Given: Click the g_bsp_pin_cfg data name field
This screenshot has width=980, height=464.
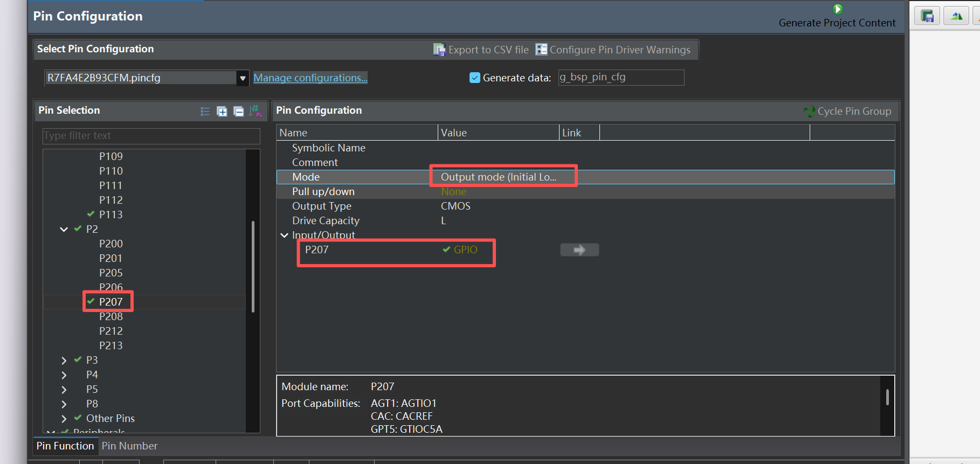Looking at the screenshot, I should tap(621, 78).
